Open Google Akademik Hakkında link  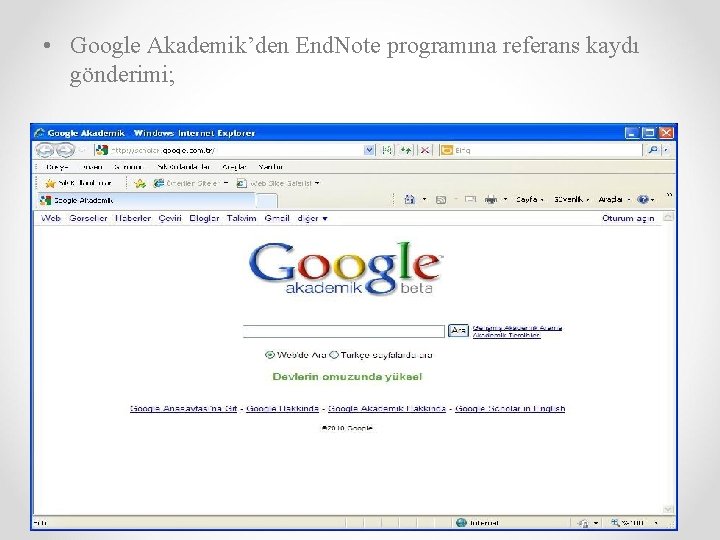point(387,409)
